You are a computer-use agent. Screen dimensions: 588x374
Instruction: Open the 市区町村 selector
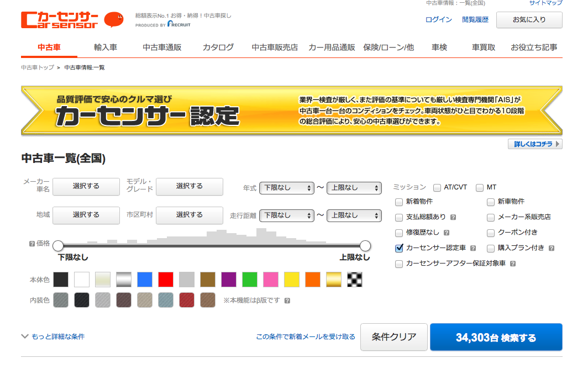point(190,215)
